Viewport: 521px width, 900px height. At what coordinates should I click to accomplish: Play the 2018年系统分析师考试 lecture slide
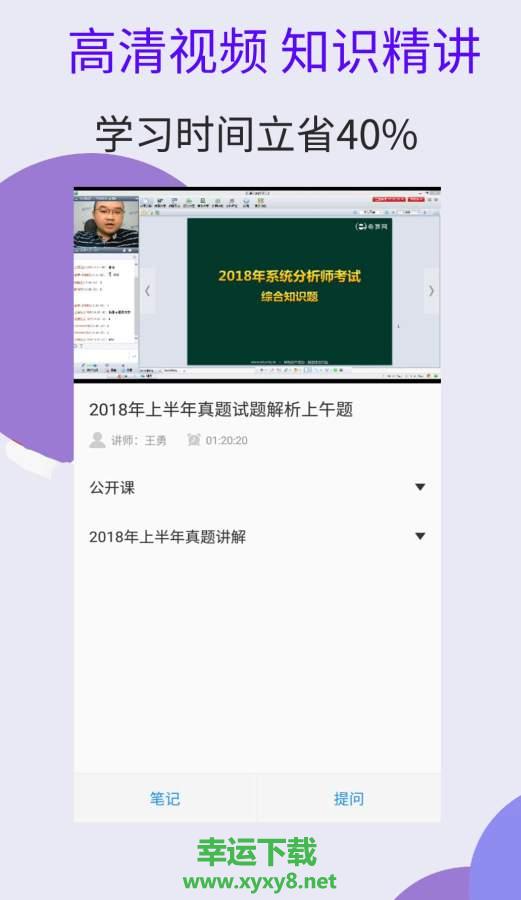click(x=289, y=291)
